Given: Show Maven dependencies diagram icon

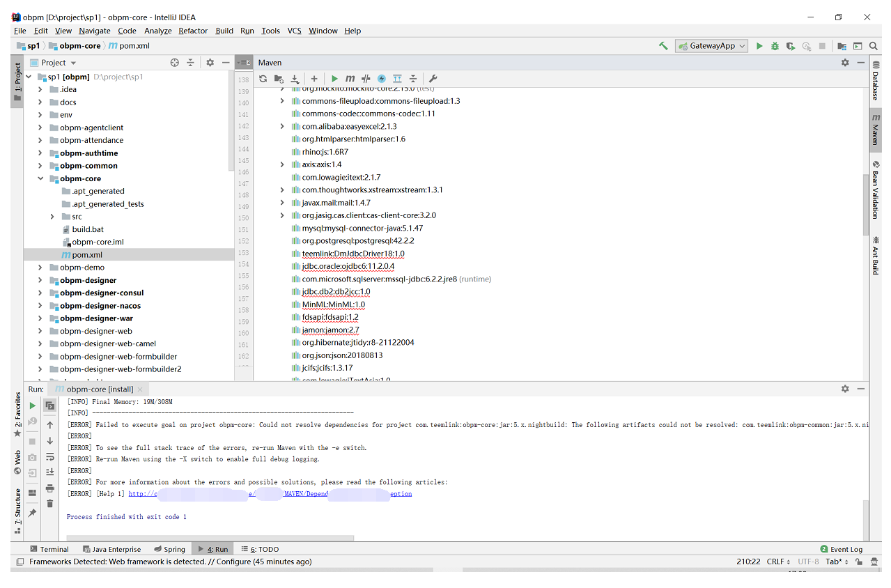Looking at the screenshot, I should point(397,79).
